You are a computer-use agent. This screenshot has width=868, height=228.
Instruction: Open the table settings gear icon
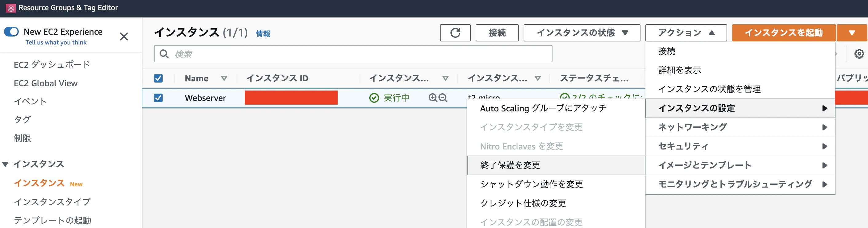click(859, 53)
